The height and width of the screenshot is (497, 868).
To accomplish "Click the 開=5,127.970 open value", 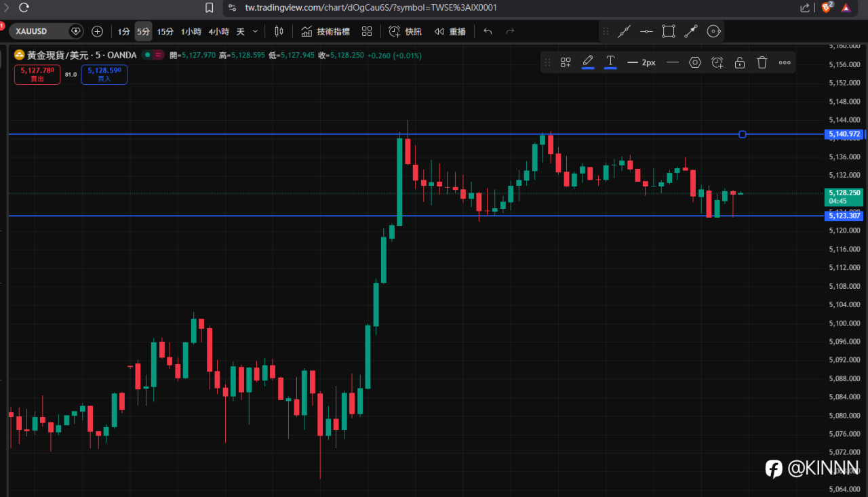I will tap(193, 55).
